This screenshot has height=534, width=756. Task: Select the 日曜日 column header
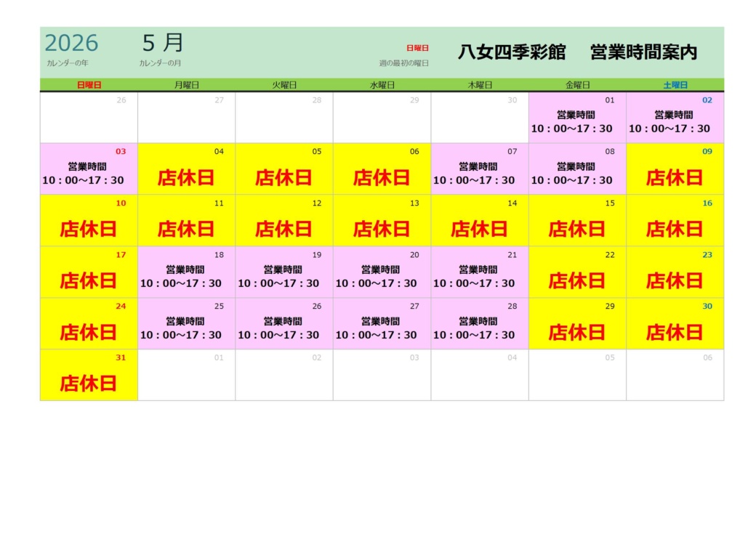pos(89,85)
